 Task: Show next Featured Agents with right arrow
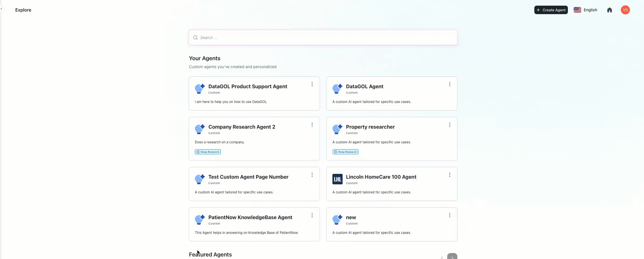click(x=452, y=257)
